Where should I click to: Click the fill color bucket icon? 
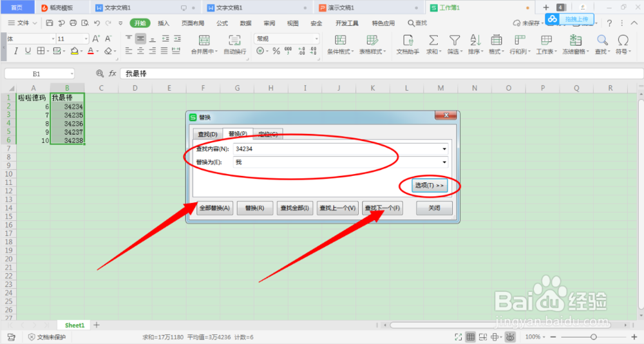74,51
